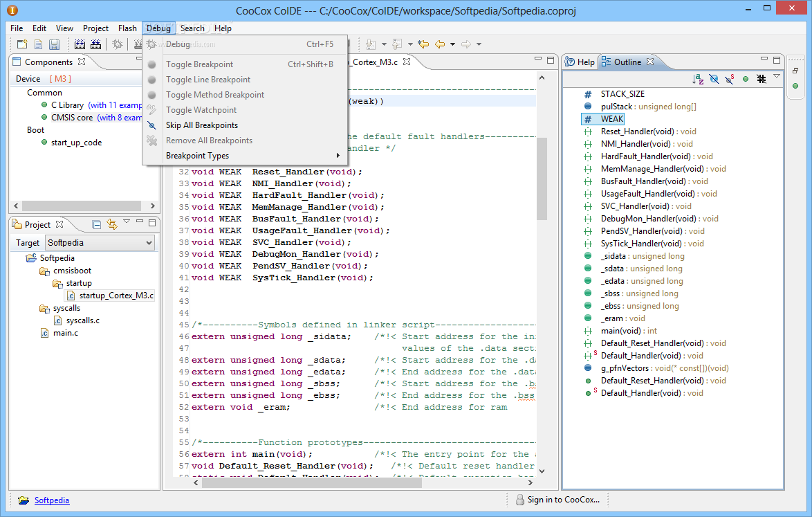Image resolution: width=812 pixels, height=517 pixels.
Task: Open the Edit menu
Action: click(x=39, y=28)
